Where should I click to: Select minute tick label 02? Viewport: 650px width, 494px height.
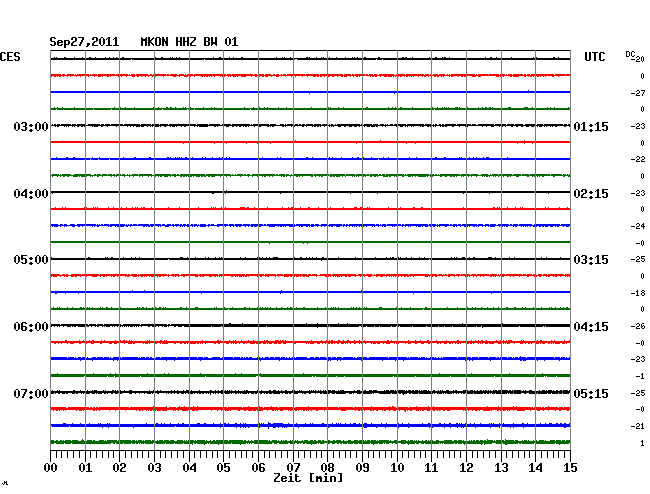coord(119,468)
